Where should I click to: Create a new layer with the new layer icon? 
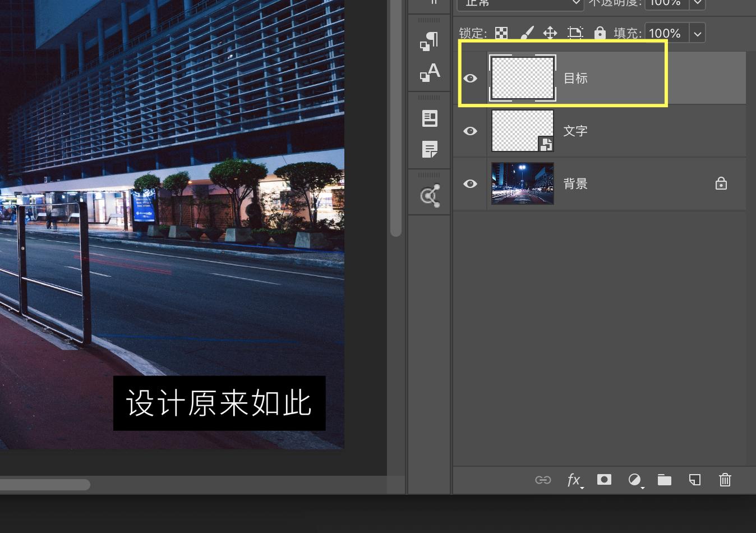tap(695, 480)
